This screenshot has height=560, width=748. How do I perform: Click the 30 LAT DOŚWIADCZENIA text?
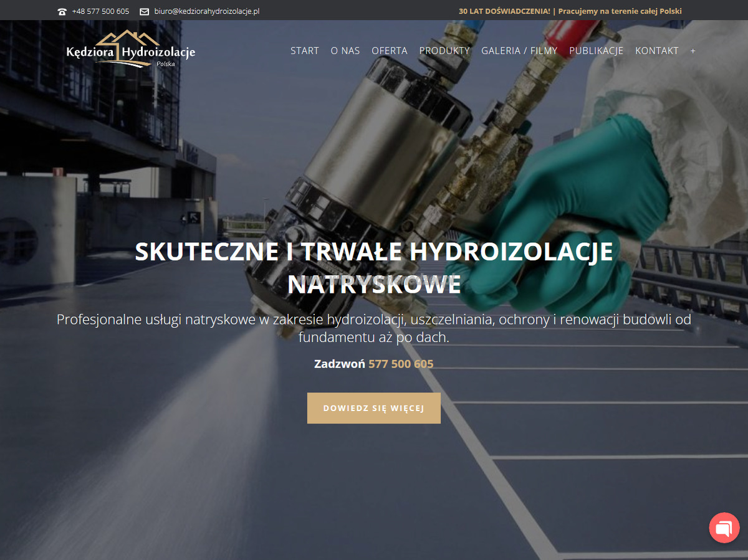click(x=505, y=12)
